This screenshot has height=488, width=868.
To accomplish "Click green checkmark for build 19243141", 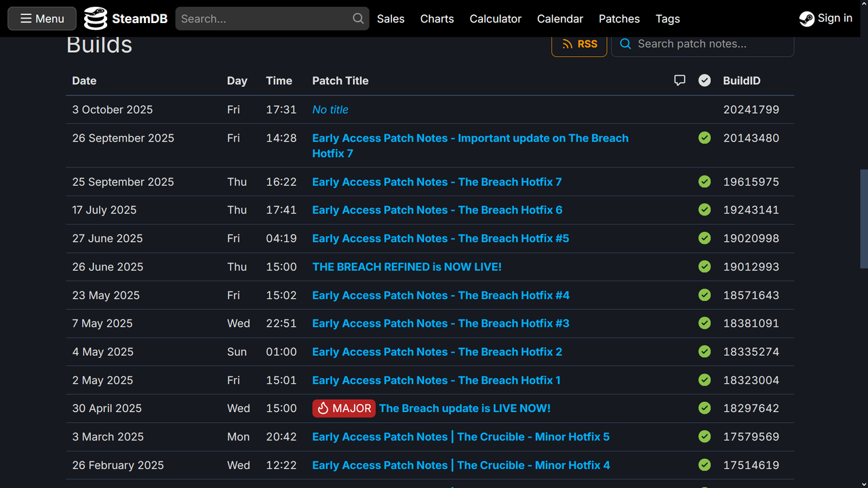I will coord(705,209).
